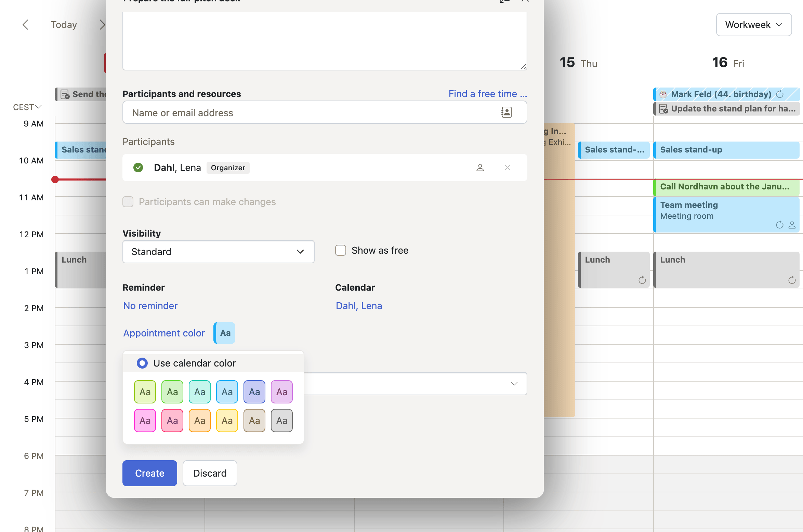Open Team meeting appointment on Friday
This screenshot has width=803, height=532.
tap(726, 215)
